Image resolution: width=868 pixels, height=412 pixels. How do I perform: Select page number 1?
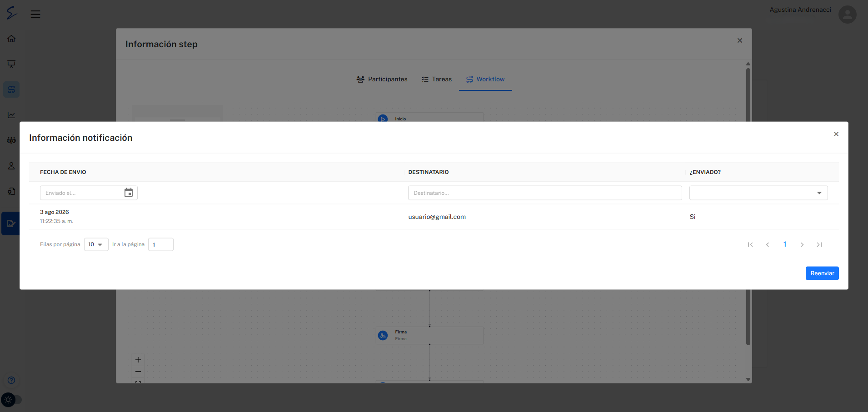[x=785, y=244]
